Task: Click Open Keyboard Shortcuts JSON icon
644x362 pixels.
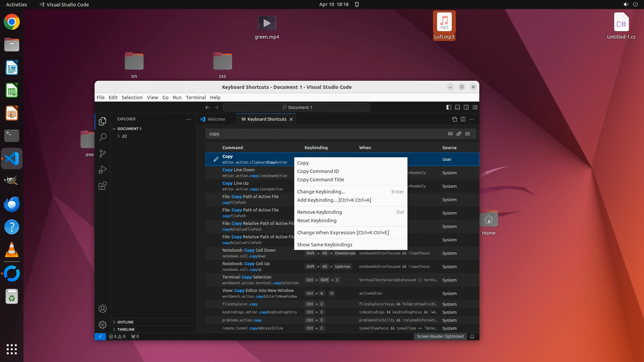Action: 454,119
